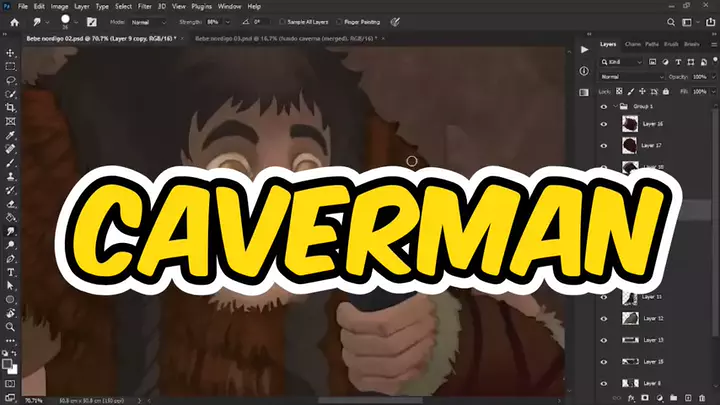This screenshot has height=405, width=720.
Task: Pick the Eyedropper tool
Action: click(x=10, y=134)
